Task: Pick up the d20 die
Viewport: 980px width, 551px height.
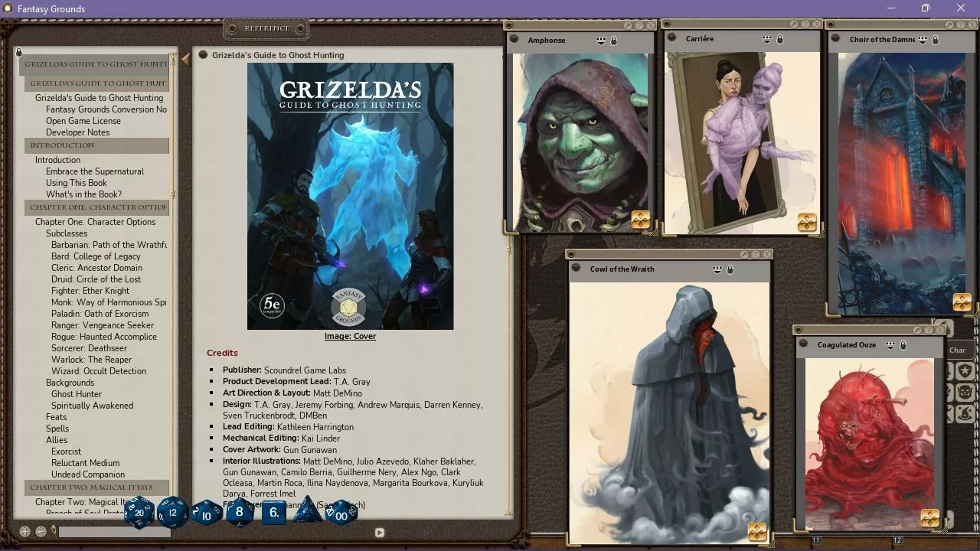Action: 139,512
